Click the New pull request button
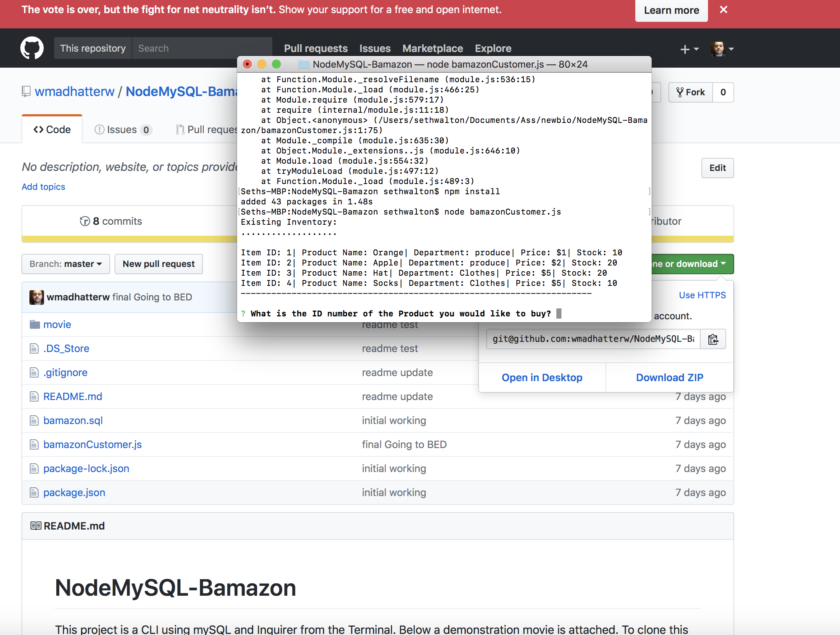The height and width of the screenshot is (635, 840). (159, 263)
